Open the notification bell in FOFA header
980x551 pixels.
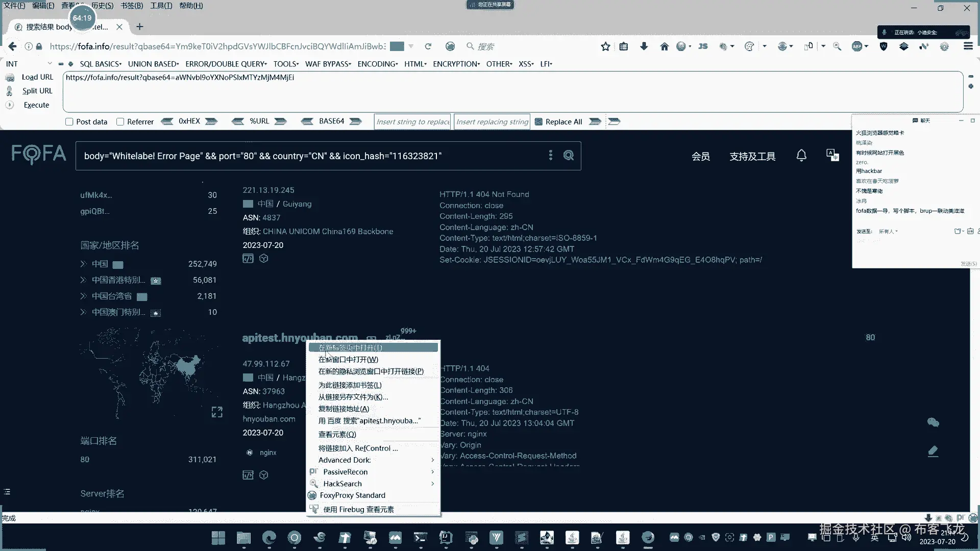click(x=801, y=156)
